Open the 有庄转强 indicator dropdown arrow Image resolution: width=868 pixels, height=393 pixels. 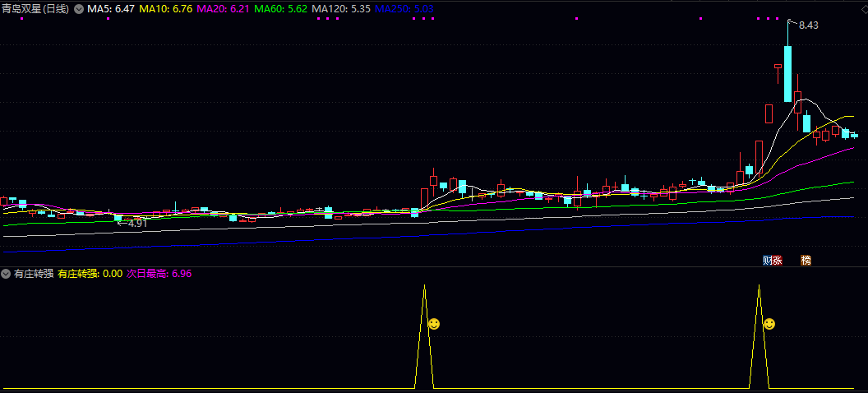tap(6, 274)
